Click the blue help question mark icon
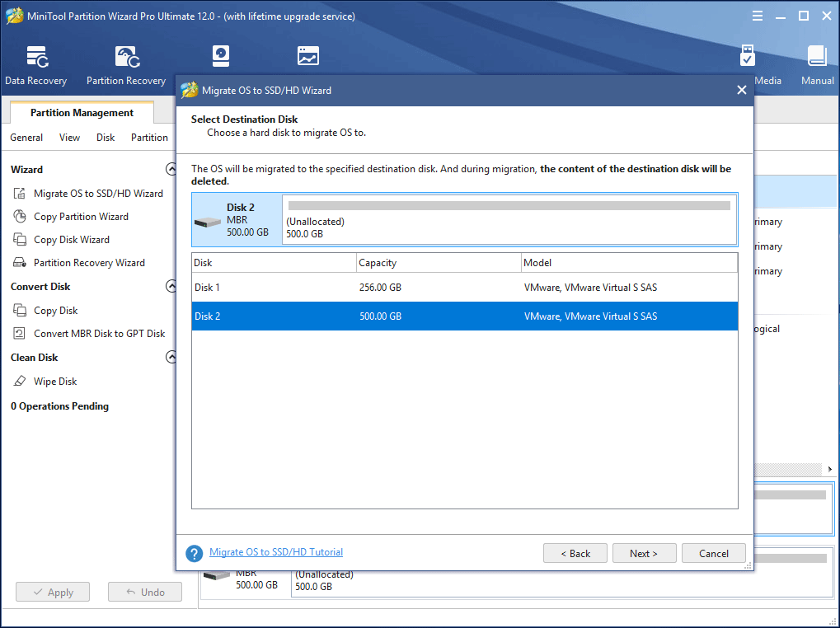This screenshot has width=840, height=628. pos(194,553)
